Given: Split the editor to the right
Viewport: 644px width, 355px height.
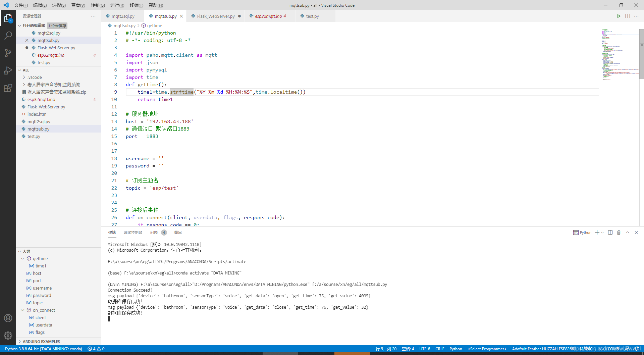Looking at the screenshot, I should coord(628,16).
